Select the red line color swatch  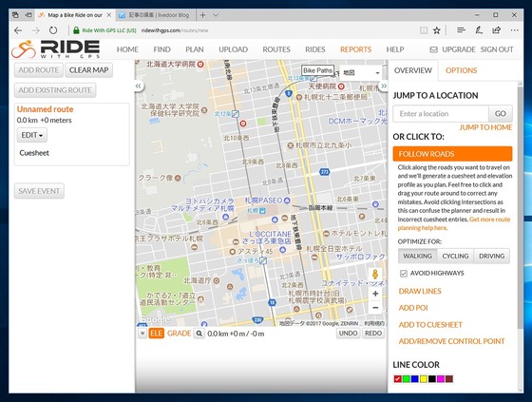398,379
